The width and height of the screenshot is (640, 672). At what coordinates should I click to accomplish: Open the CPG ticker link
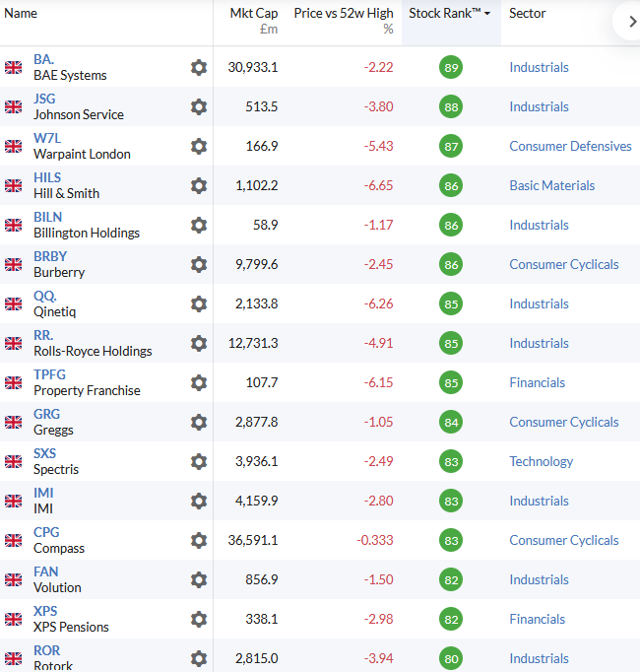46,532
